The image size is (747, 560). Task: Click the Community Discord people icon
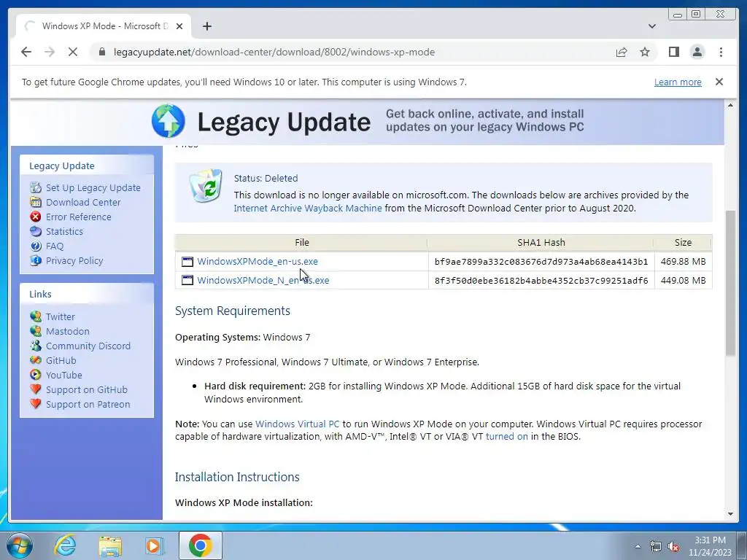[36, 346]
